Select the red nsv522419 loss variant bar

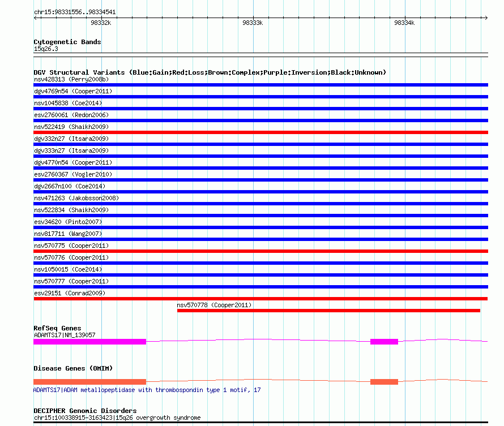pos(260,132)
